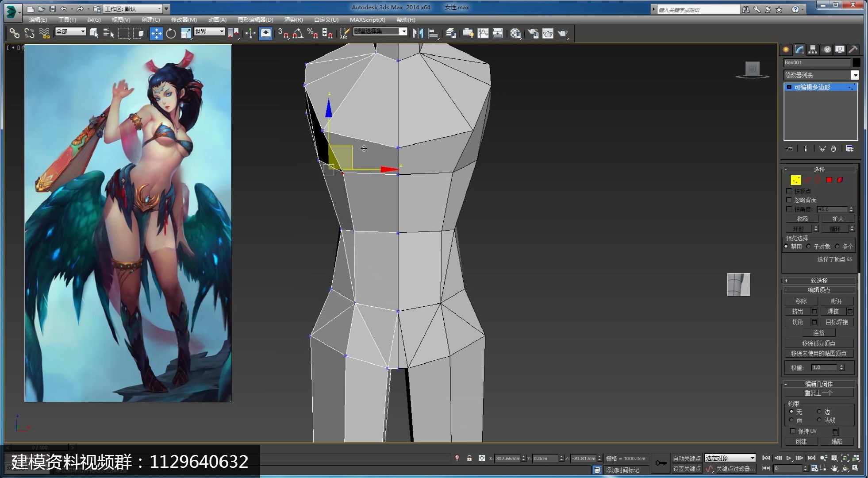This screenshot has width=868, height=478.
Task: Open 修改器(M) menu
Action: (x=184, y=20)
